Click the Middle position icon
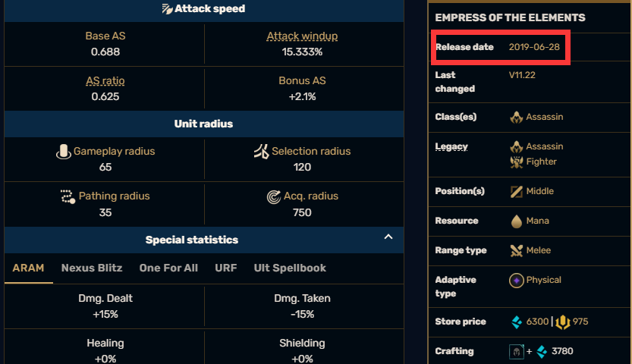632x364 pixels. (517, 191)
